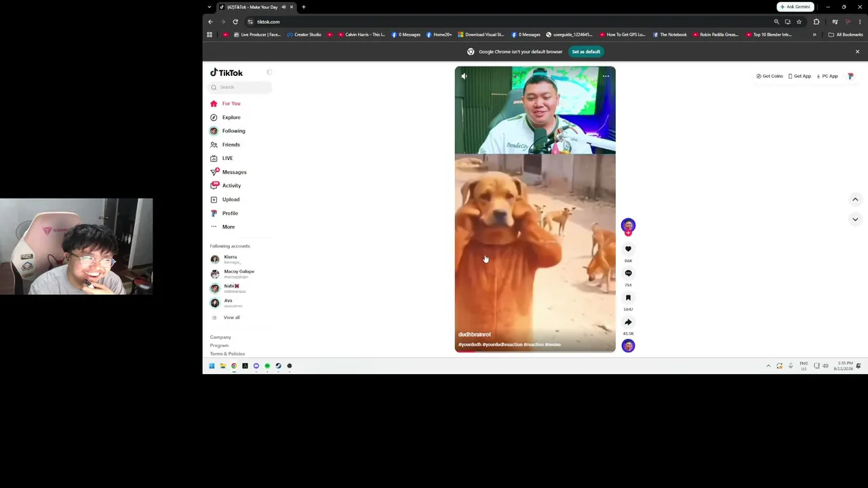
Task: Open the profile avatar in TikTok header
Action: coord(850,76)
